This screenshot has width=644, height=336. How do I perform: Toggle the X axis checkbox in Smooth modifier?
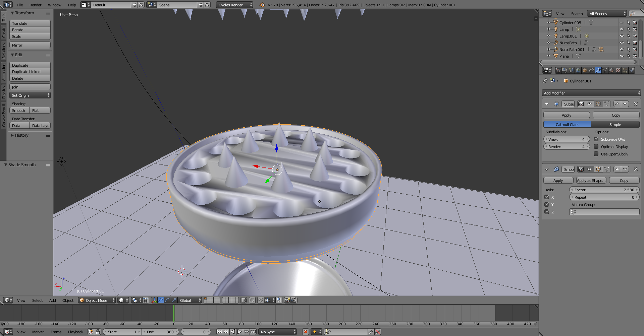coord(547,197)
